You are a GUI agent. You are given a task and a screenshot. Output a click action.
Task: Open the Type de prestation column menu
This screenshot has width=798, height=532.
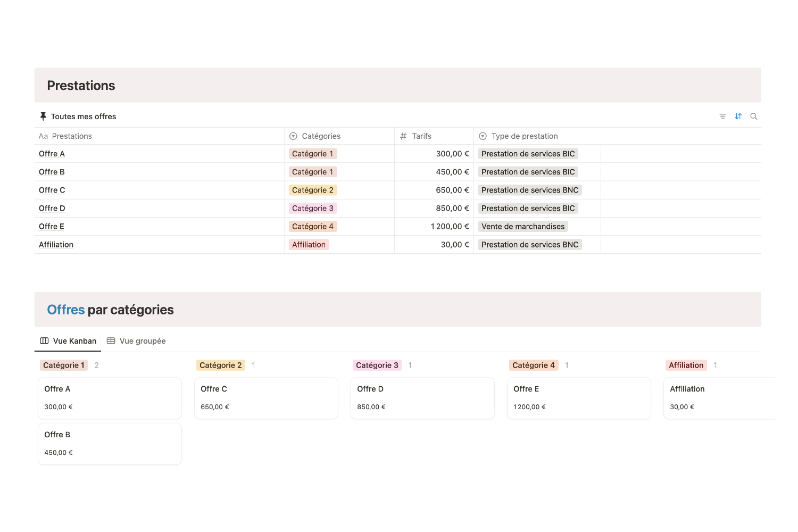click(537, 136)
